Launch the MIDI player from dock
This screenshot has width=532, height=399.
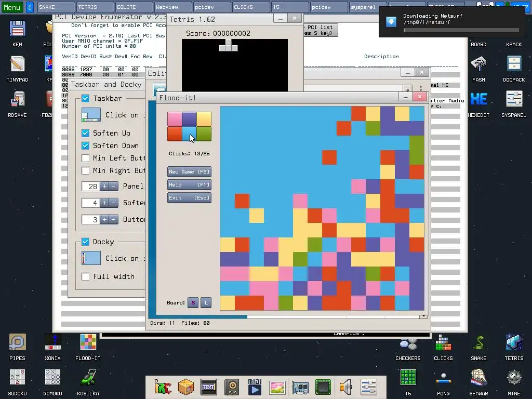tap(255, 387)
